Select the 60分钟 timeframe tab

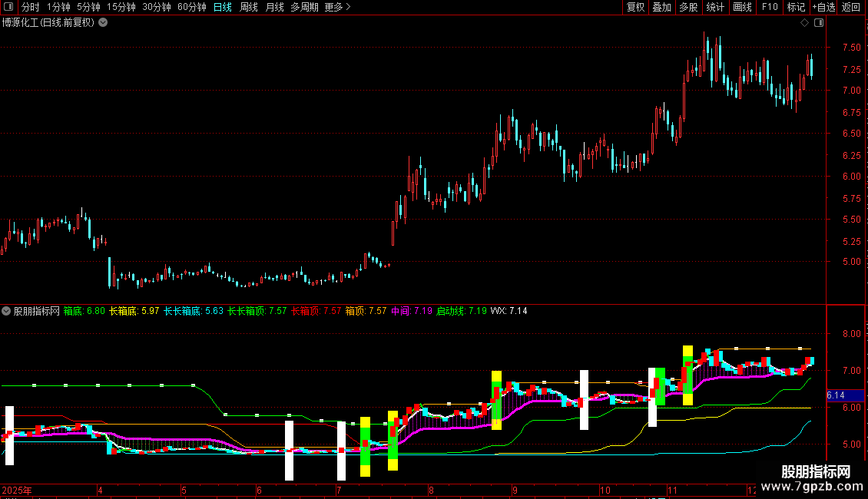point(191,8)
